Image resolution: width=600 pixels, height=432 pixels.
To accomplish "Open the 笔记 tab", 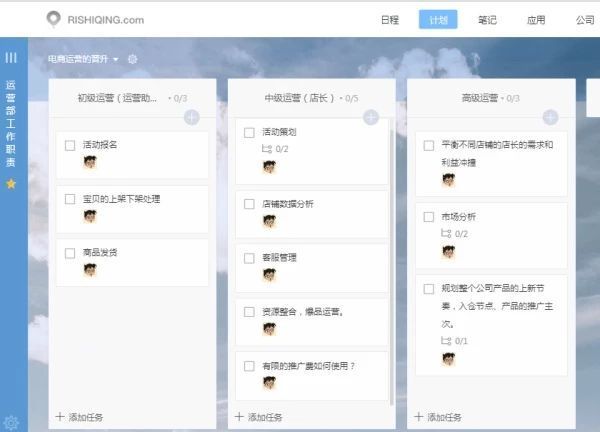I will click(x=487, y=19).
